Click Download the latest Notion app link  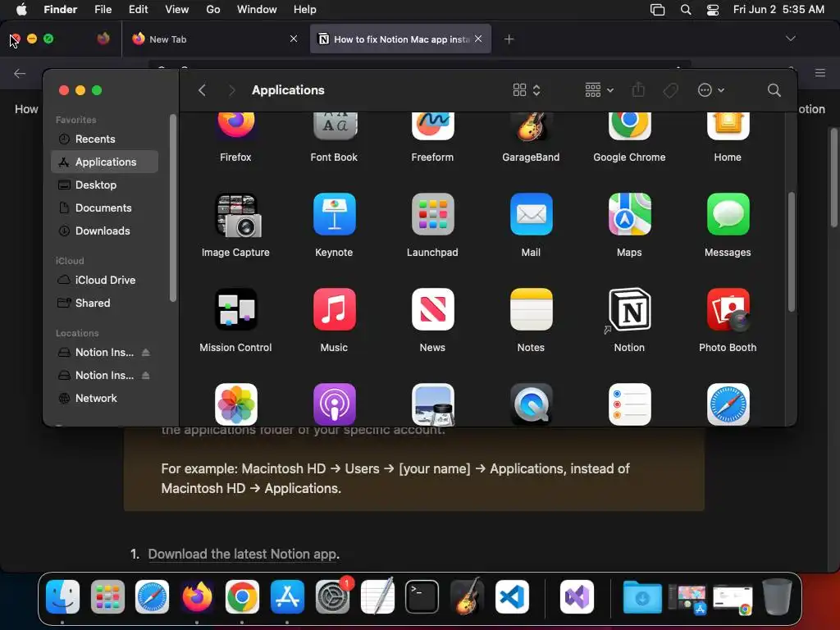pos(244,554)
